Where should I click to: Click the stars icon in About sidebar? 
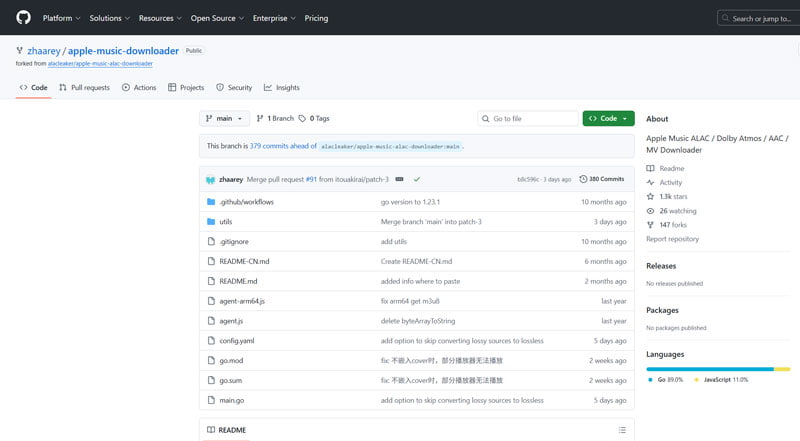[x=651, y=197]
